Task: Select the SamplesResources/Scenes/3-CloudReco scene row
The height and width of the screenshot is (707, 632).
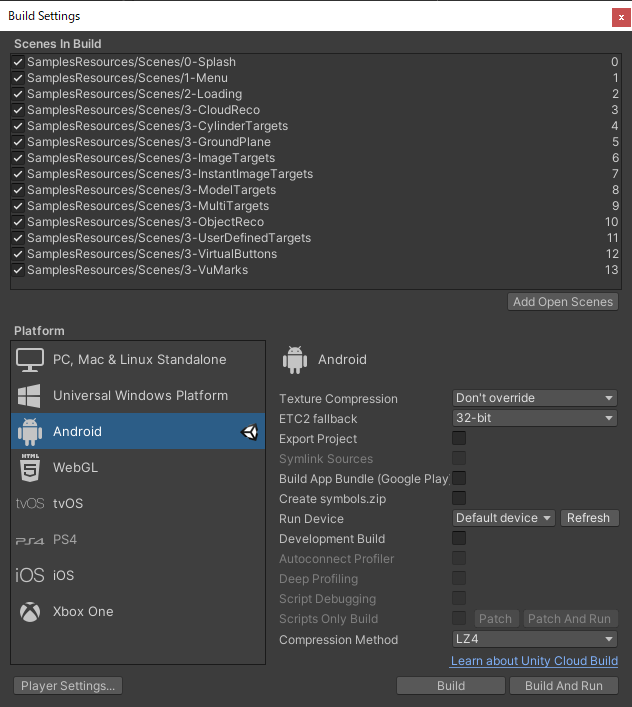Action: [x=316, y=110]
